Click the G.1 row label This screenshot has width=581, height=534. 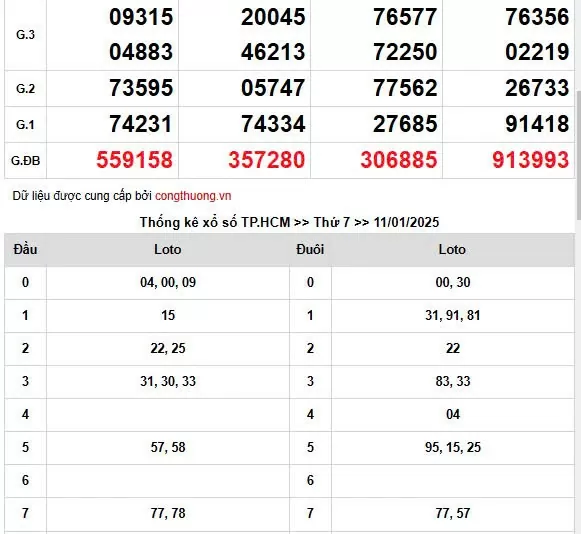(x=26, y=125)
